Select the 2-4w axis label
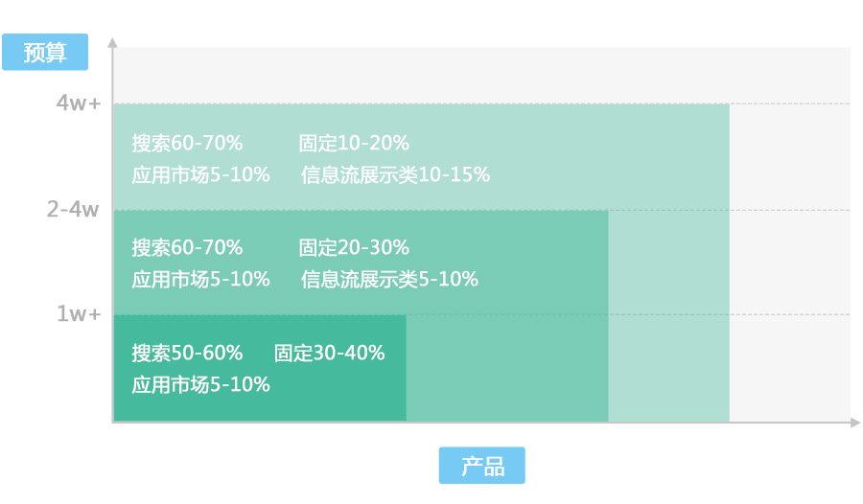Viewport: 863px width, 504px height. click(x=73, y=209)
